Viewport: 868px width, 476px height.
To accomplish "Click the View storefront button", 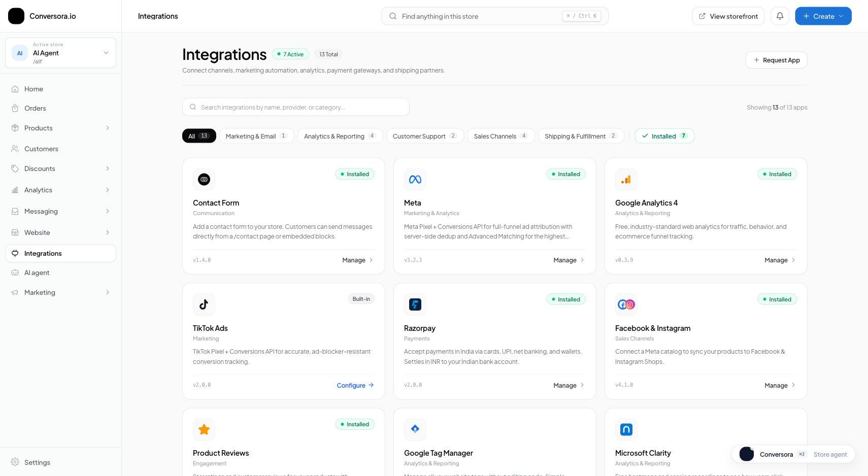I will 728,16.
